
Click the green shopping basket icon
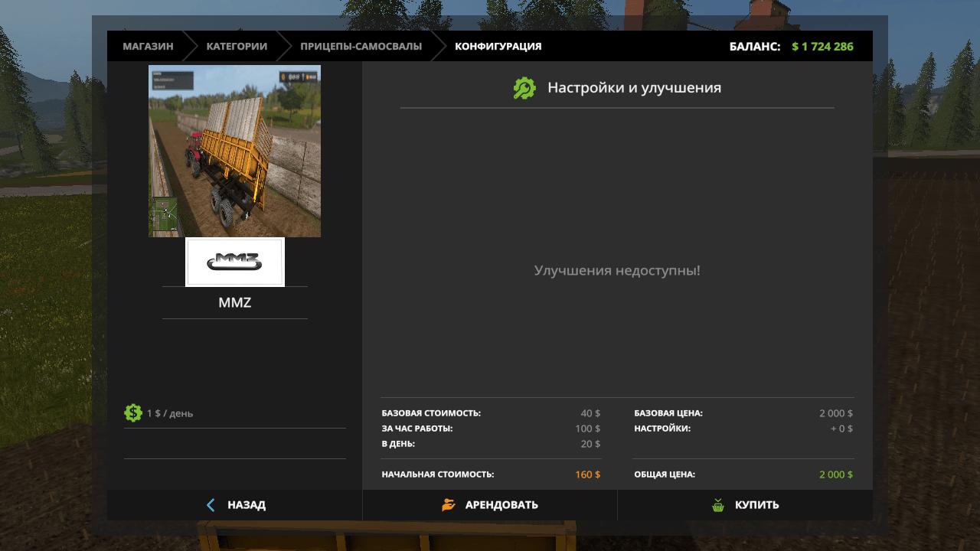pos(718,505)
